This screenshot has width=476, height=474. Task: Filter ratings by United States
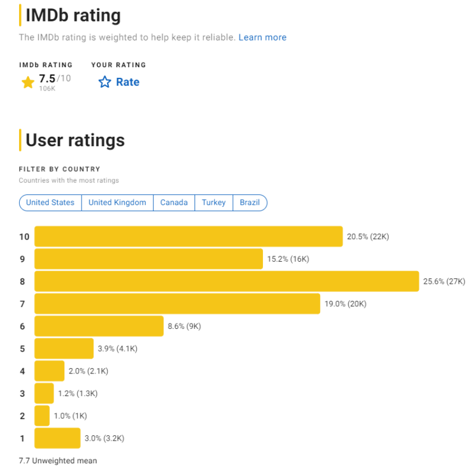51,203
